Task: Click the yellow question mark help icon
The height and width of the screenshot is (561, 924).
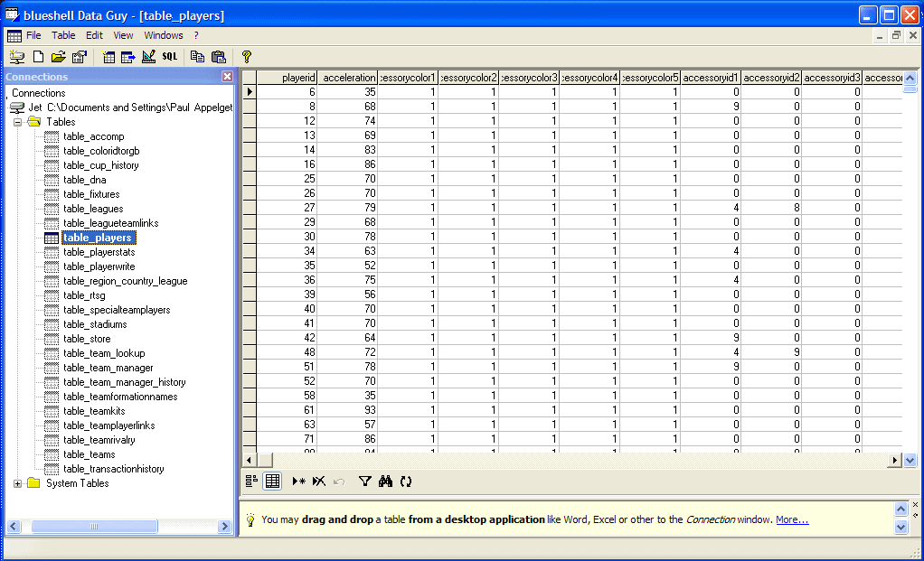Action: coord(246,57)
